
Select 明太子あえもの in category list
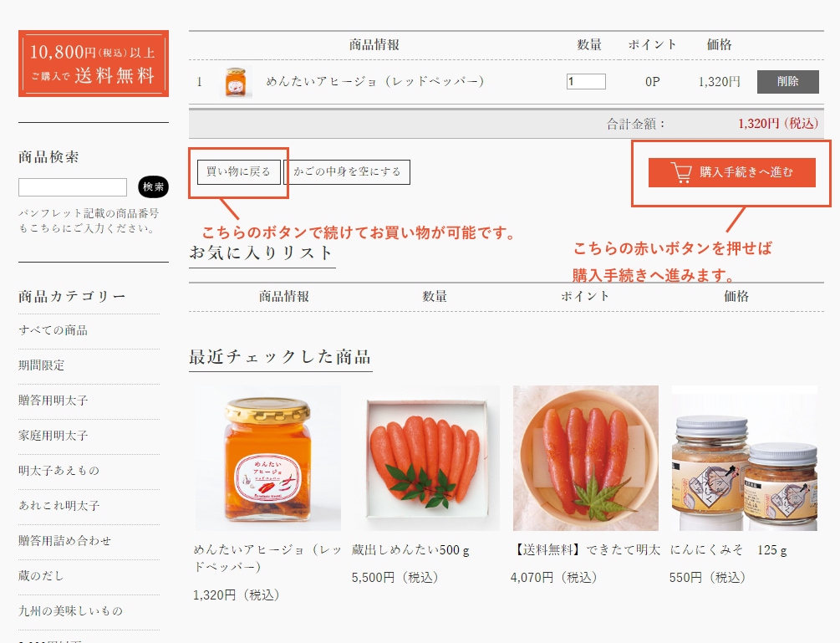(x=59, y=471)
